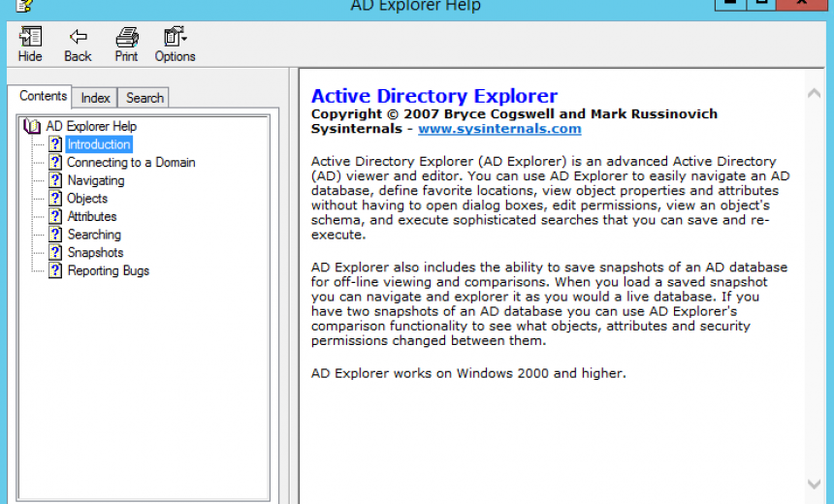The image size is (834, 504).
Task: Click the AD Explorer Help window title icon
Action: [24, 5]
